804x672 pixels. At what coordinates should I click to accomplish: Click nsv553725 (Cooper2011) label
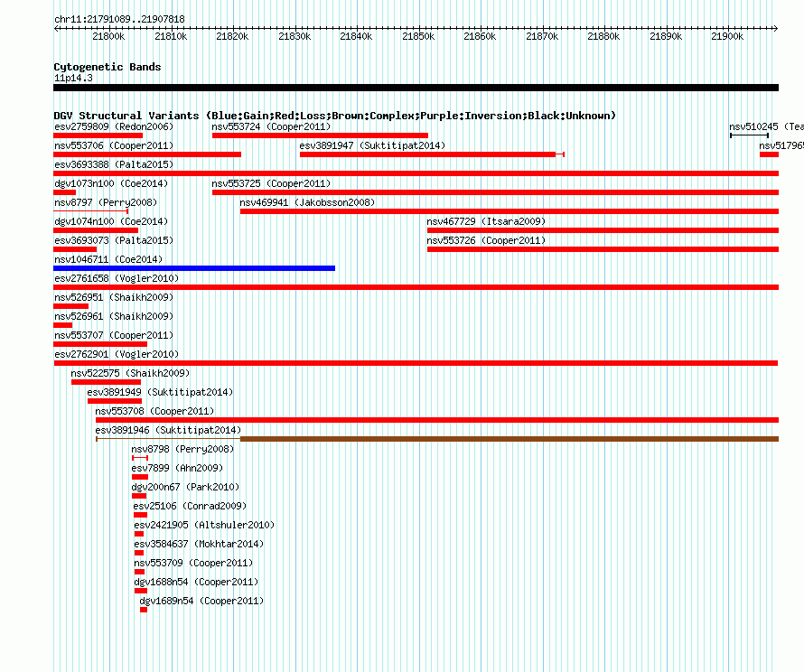coord(271,183)
